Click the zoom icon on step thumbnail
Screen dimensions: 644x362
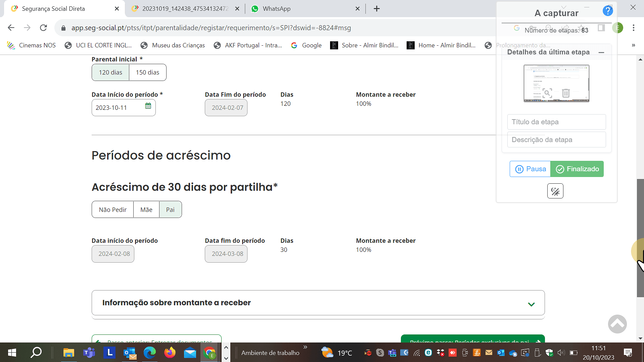[x=547, y=93]
